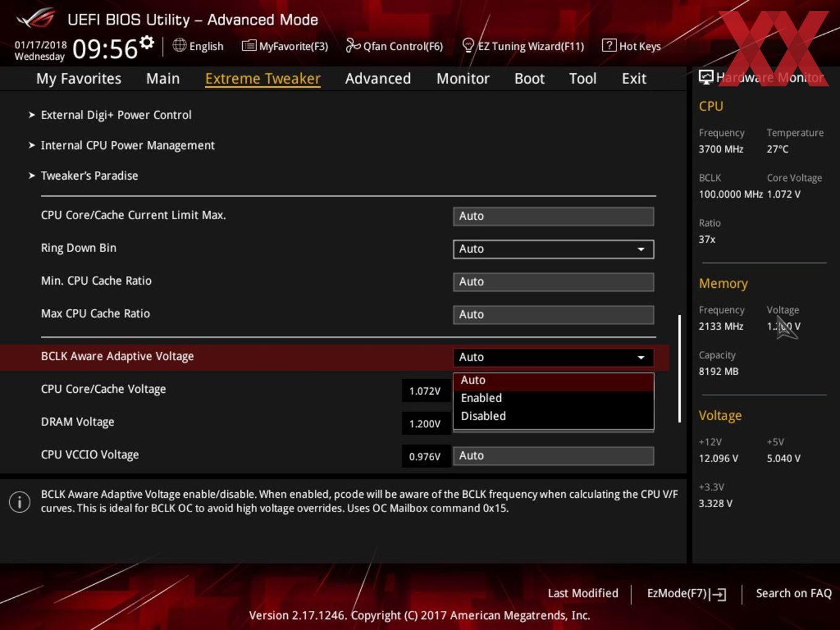Select the Extreme Tweaker tab
The height and width of the screenshot is (630, 840).
coord(262,78)
